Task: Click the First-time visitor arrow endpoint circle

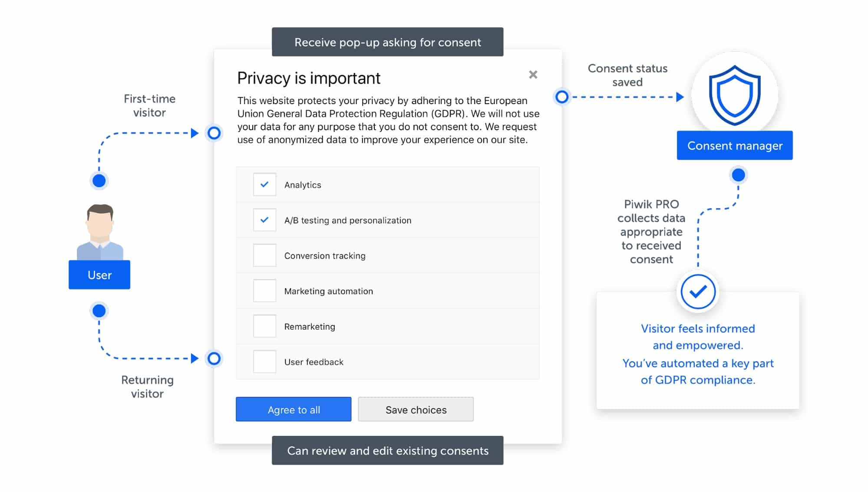Action: click(x=214, y=133)
